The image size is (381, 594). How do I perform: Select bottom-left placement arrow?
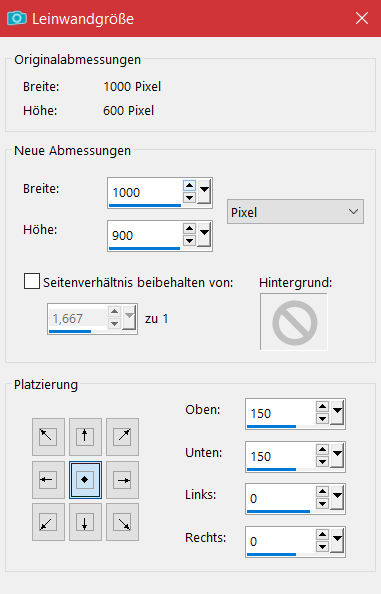click(48, 522)
